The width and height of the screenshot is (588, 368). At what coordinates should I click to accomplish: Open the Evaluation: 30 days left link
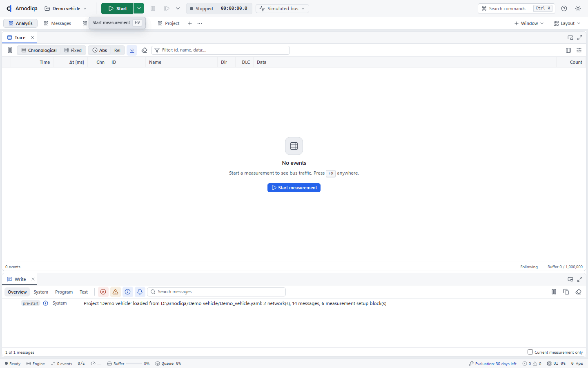(x=493, y=364)
